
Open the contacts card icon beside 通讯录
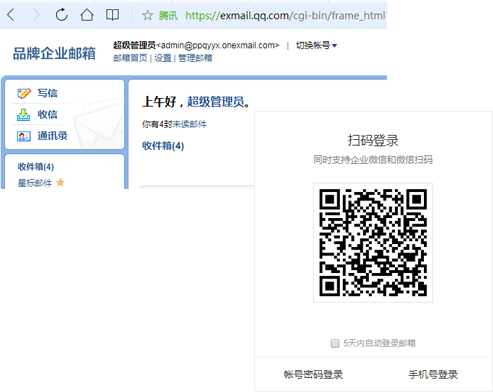coord(24,136)
